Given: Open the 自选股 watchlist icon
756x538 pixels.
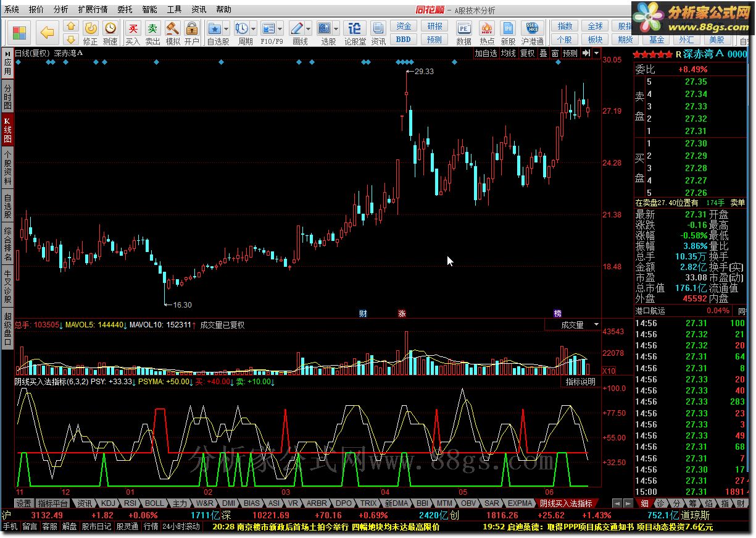Looking at the screenshot, I should [214, 29].
